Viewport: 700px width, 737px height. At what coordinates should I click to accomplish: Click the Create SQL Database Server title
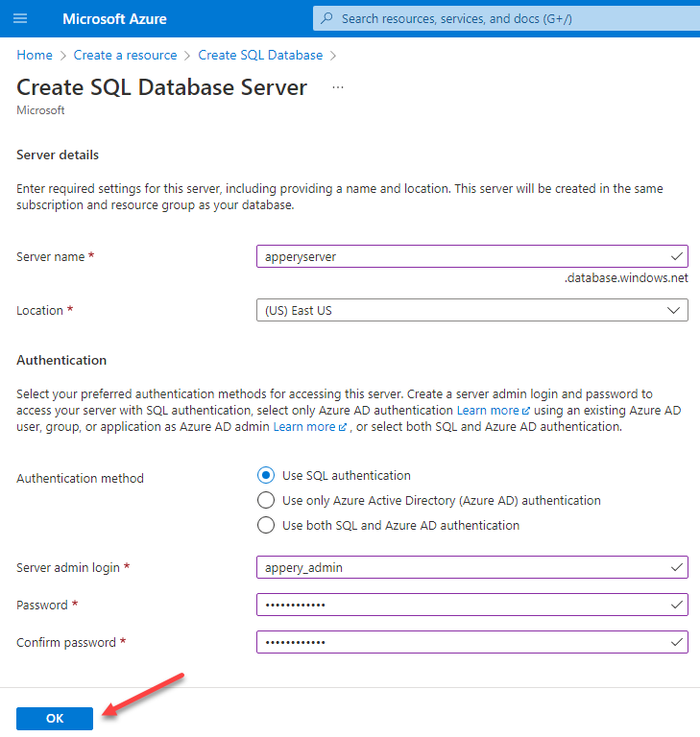[162, 87]
